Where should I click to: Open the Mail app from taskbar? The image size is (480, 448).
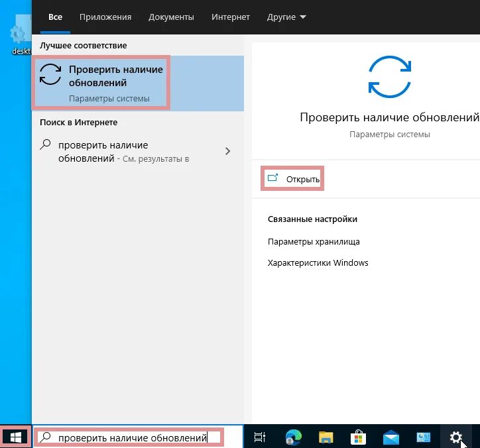click(x=391, y=437)
